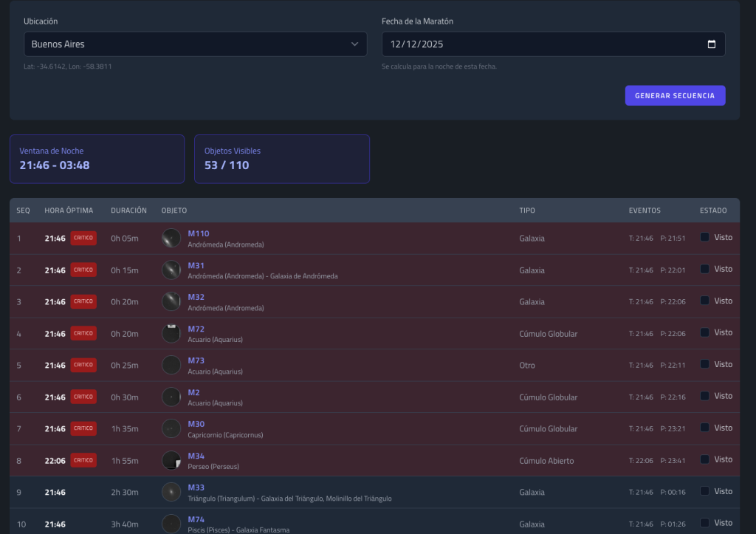756x534 pixels.
Task: Click the M110 object thumbnail
Action: [171, 239]
